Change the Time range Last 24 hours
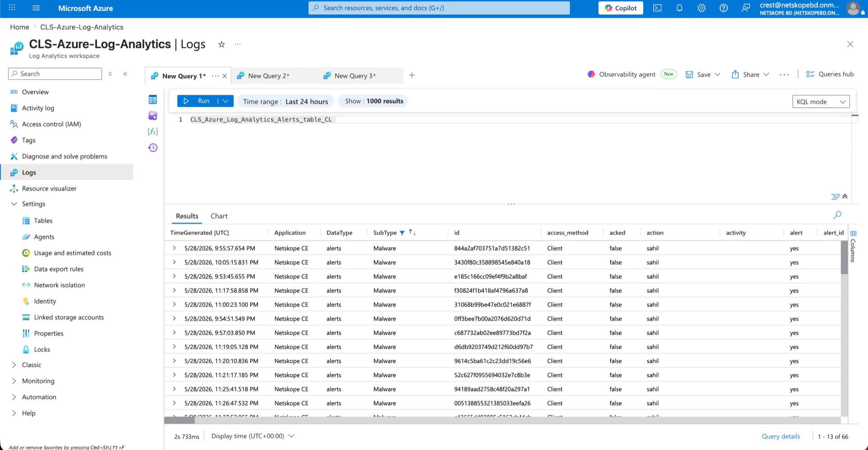Screen dimensions: 868x450 [x=285, y=101]
